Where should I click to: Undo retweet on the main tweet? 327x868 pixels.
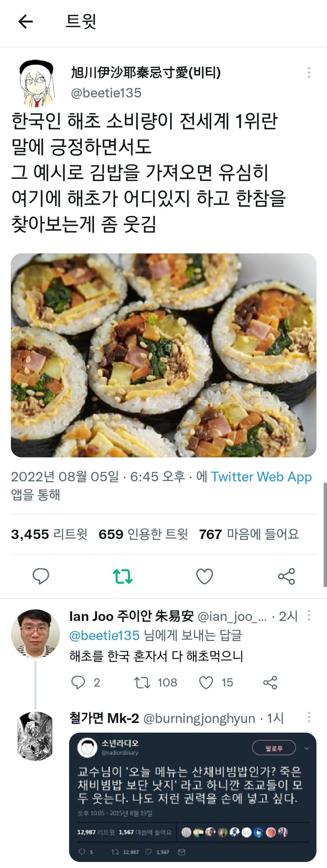122,576
